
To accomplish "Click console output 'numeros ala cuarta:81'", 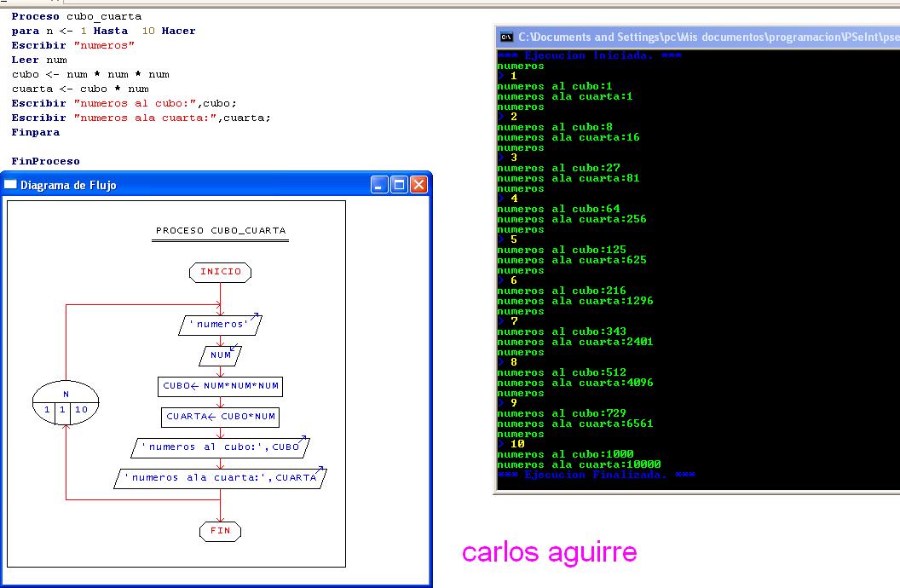I will 568,178.
